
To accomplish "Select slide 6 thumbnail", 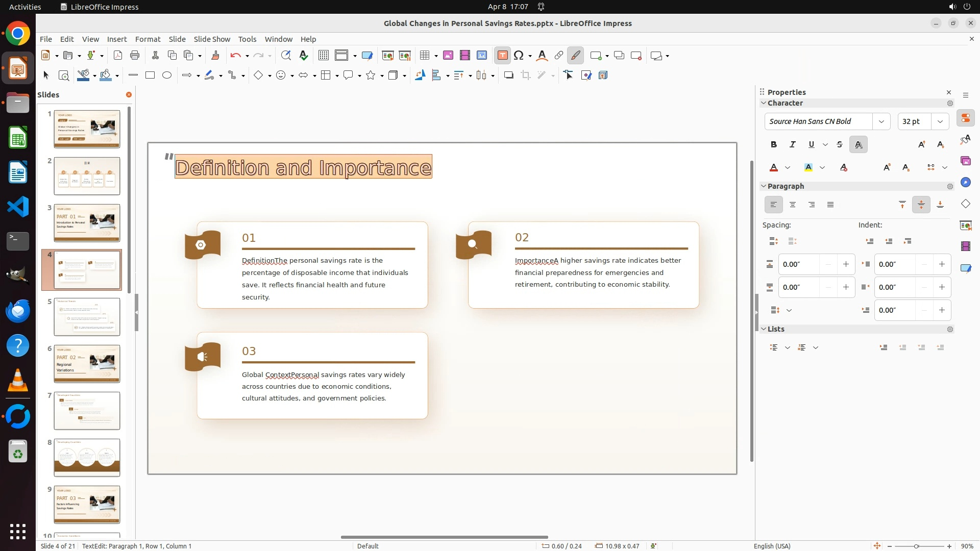I will (87, 364).
